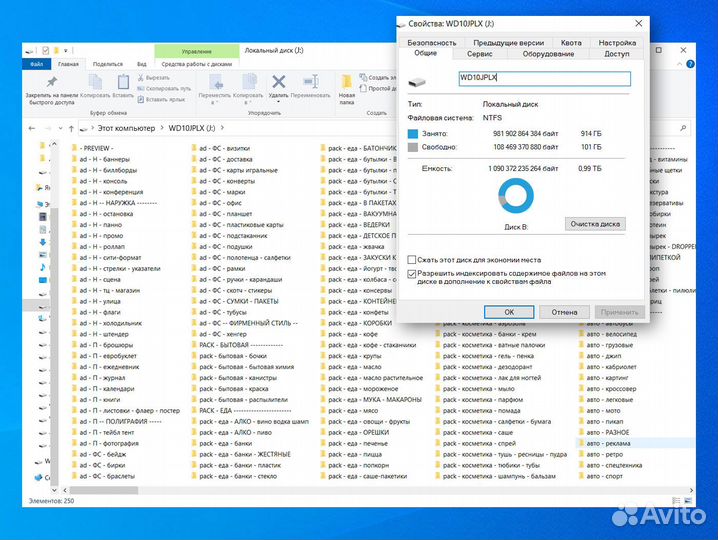The width and height of the screenshot is (718, 540).
Task: Click the Простой доступ icon in the ribbon
Action: coord(363,88)
